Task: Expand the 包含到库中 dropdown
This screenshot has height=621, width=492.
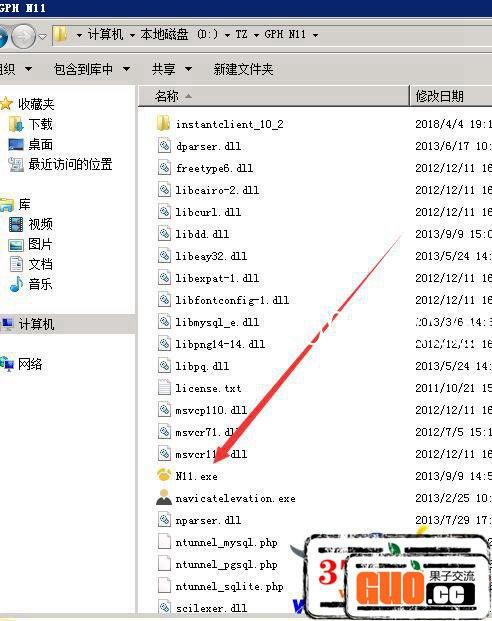Action: point(126,69)
